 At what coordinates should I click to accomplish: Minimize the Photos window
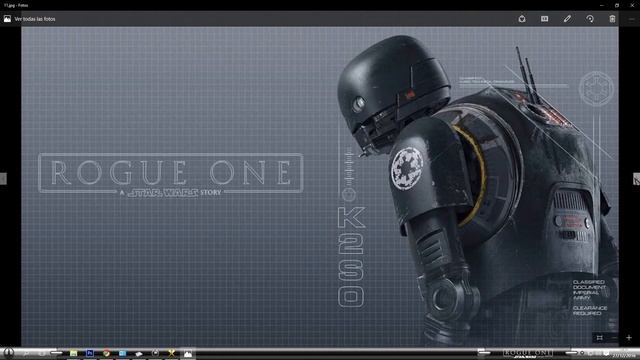tap(602, 5)
